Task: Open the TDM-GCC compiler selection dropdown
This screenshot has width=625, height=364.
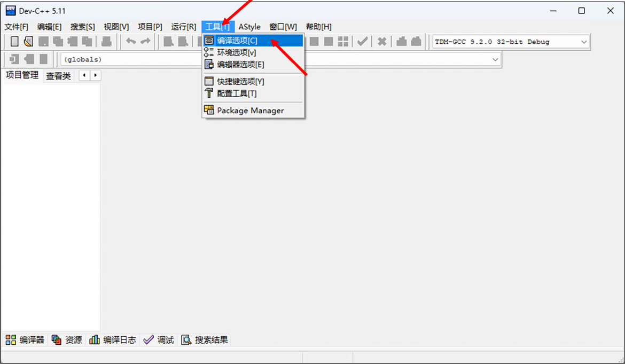Action: click(x=584, y=42)
